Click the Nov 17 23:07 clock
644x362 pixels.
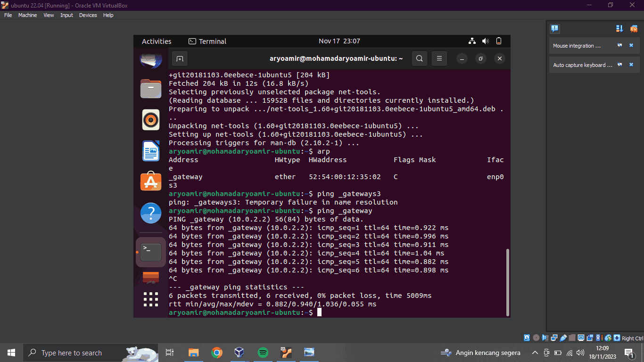pyautogui.click(x=339, y=41)
